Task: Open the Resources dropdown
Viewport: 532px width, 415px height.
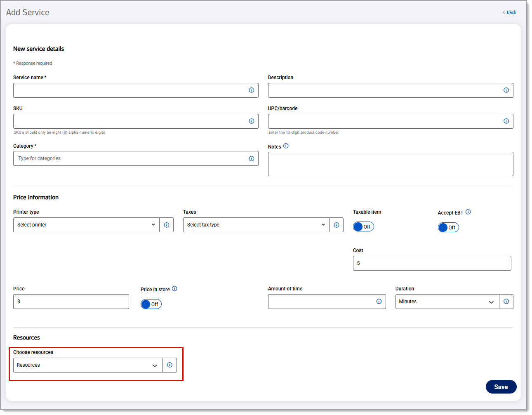Action: coord(88,365)
